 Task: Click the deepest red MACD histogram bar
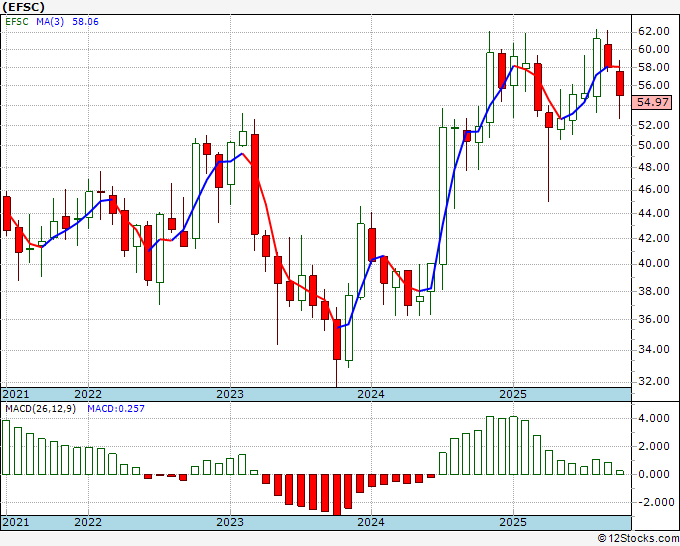pos(337,495)
